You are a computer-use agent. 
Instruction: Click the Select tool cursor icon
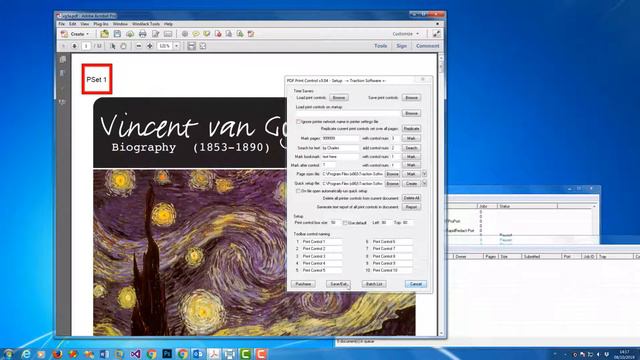pos(113,46)
